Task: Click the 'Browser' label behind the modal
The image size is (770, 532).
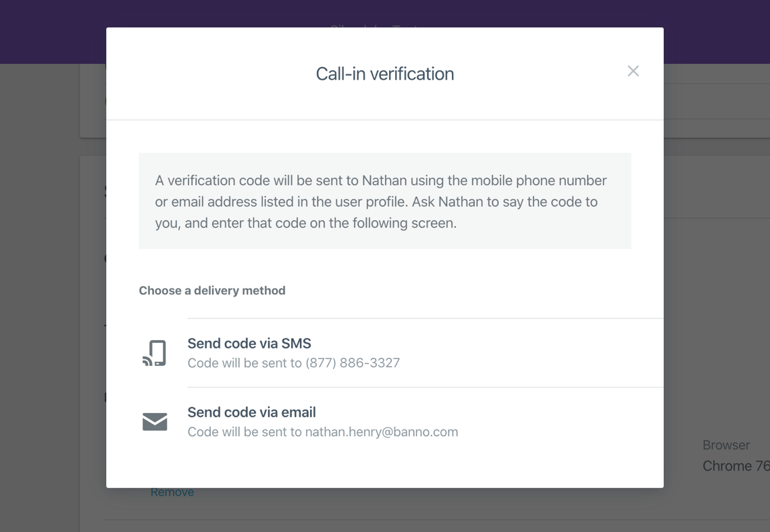Action: point(725,445)
